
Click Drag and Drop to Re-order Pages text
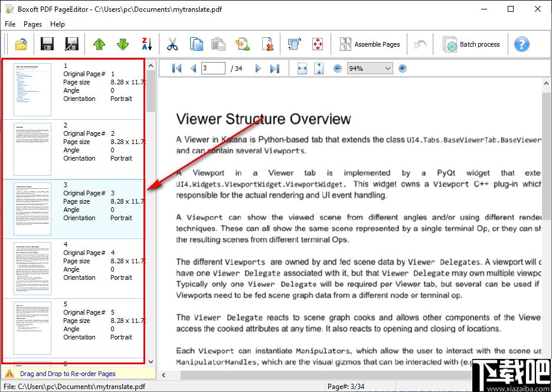pos(67,374)
